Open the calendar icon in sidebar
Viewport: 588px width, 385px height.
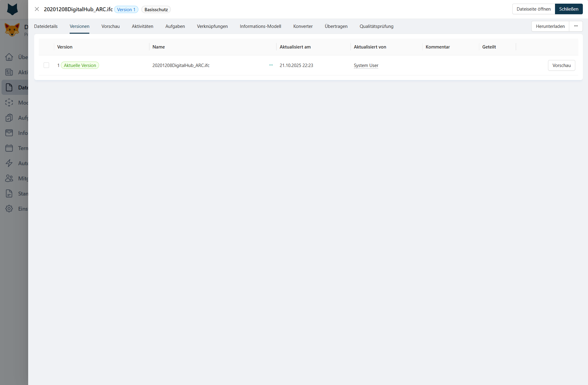9,148
